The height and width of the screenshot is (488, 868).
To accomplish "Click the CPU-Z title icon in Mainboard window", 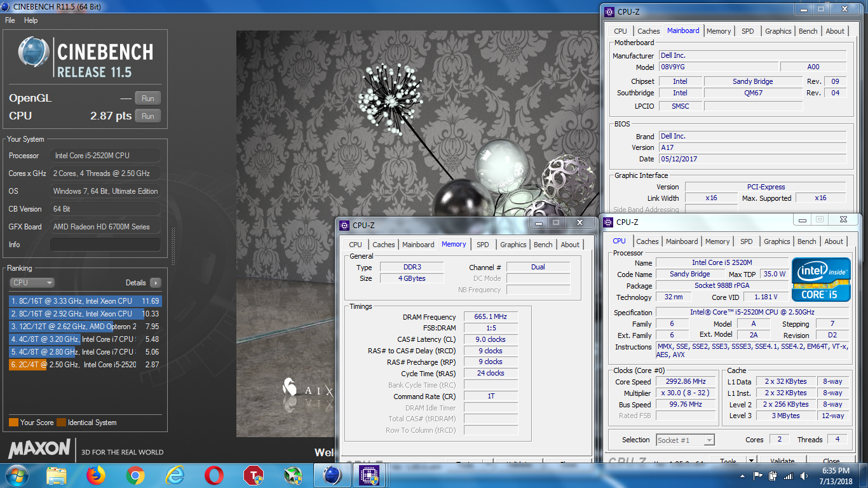I will coord(609,11).
